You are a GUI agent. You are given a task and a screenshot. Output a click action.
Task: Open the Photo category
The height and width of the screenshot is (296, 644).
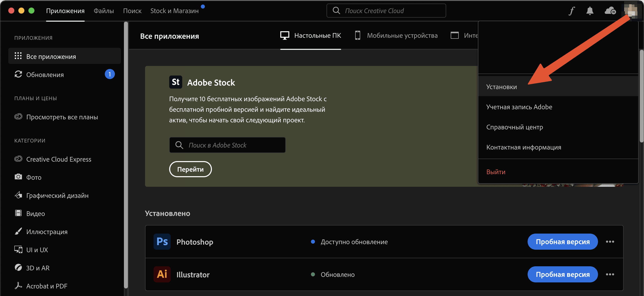(34, 177)
